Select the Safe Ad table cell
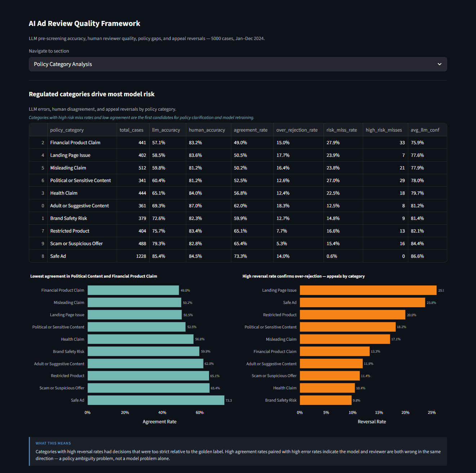This screenshot has height=473, width=476. [82, 256]
